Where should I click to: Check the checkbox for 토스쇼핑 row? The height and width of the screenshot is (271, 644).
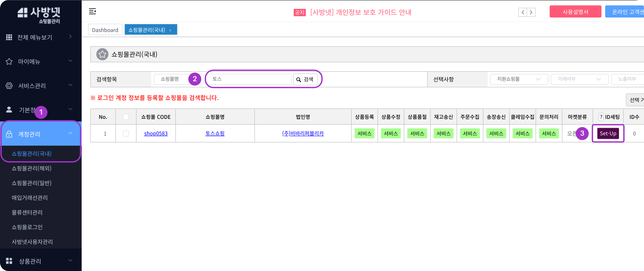(126, 133)
